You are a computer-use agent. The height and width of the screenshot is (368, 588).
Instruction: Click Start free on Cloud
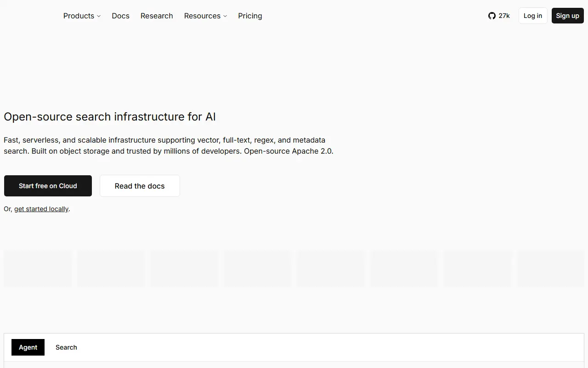click(48, 186)
